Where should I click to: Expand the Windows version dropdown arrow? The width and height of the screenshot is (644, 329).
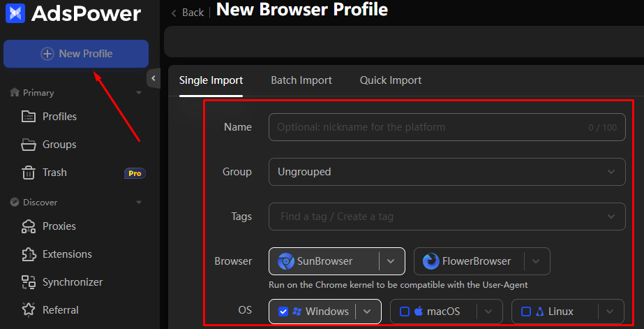pyautogui.click(x=367, y=312)
